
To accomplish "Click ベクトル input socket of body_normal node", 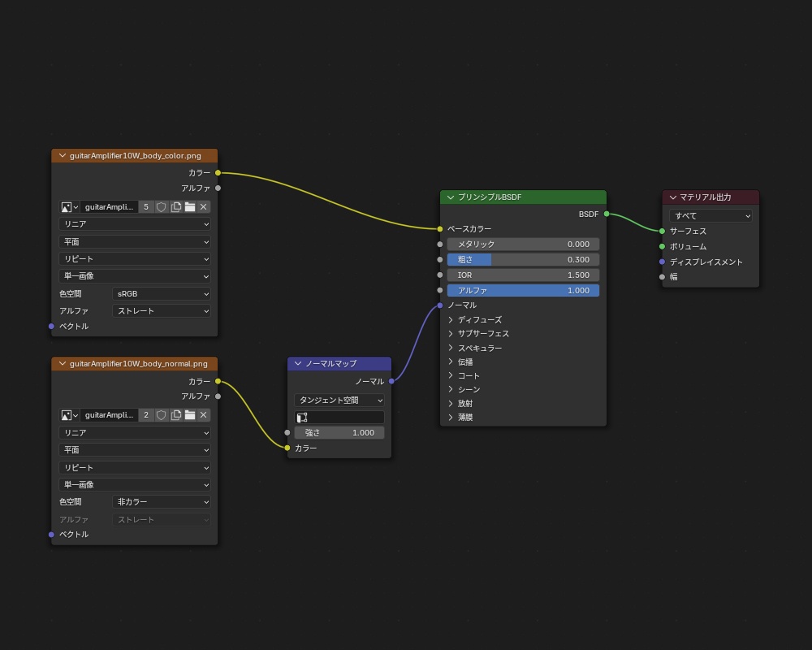I will click(51, 535).
